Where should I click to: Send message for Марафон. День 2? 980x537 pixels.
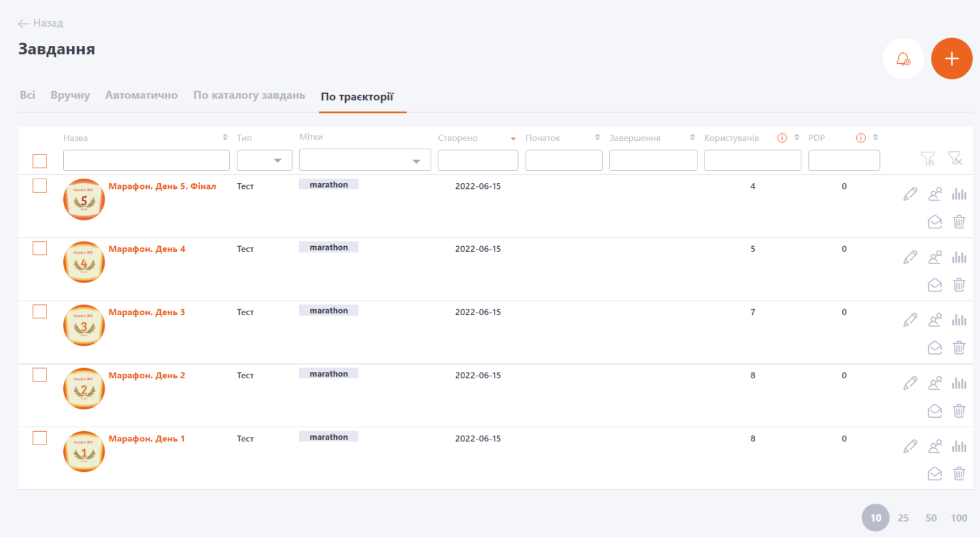coord(935,411)
